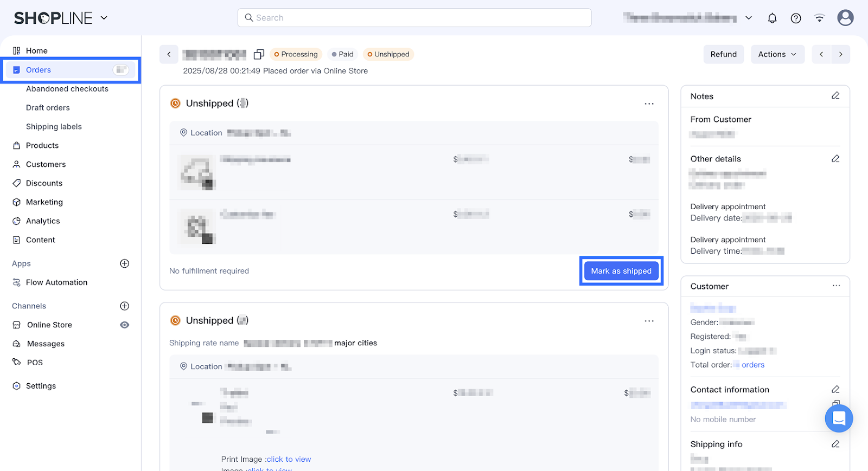Focus the Search field

[414, 18]
